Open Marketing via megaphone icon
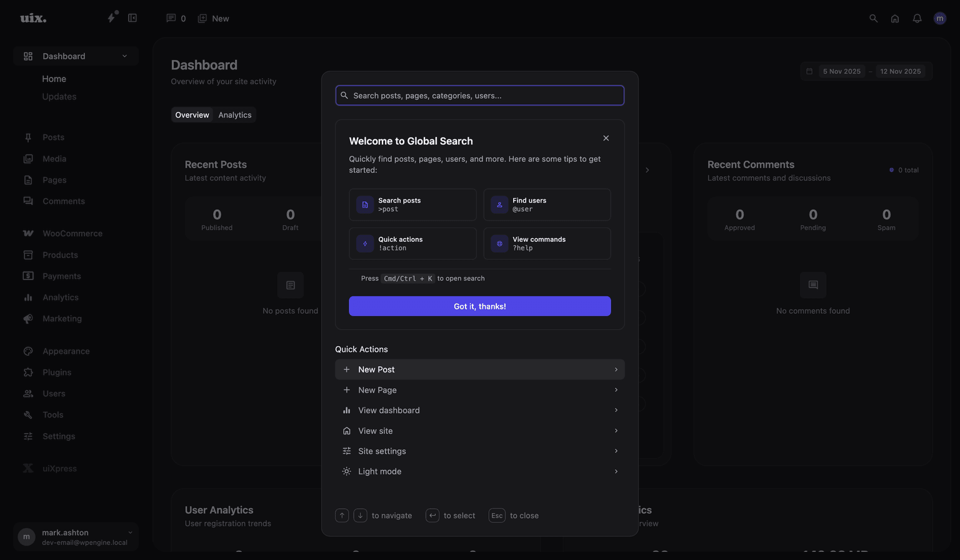This screenshot has width=960, height=560. click(x=28, y=318)
